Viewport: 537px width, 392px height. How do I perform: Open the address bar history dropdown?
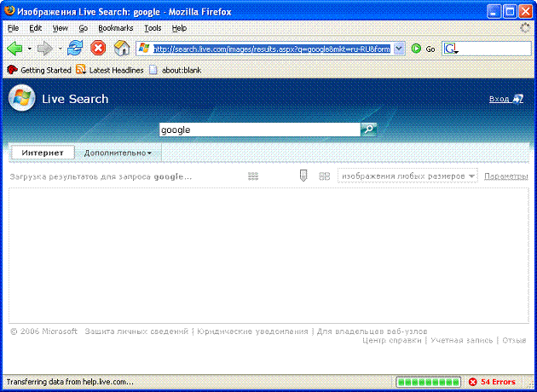point(399,49)
